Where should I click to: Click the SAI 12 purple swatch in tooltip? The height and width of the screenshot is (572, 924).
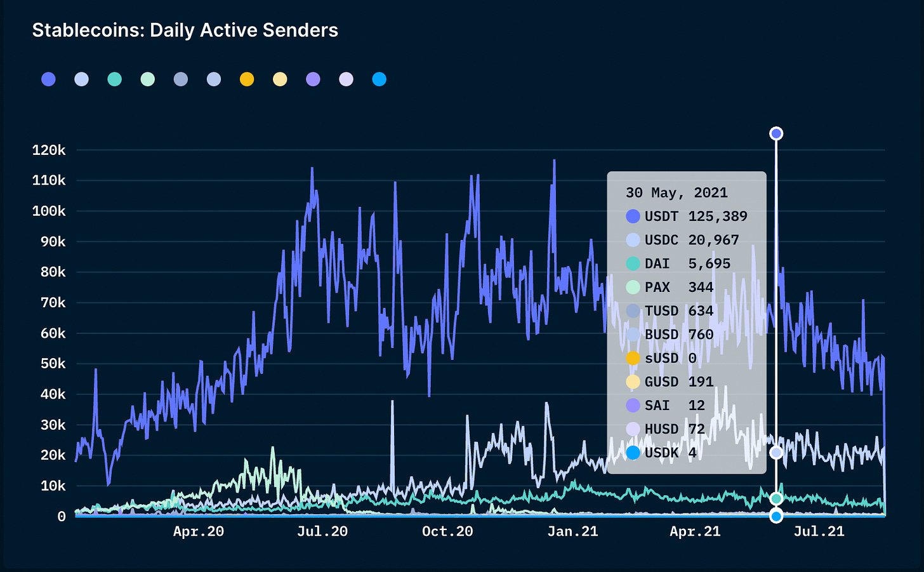point(633,406)
